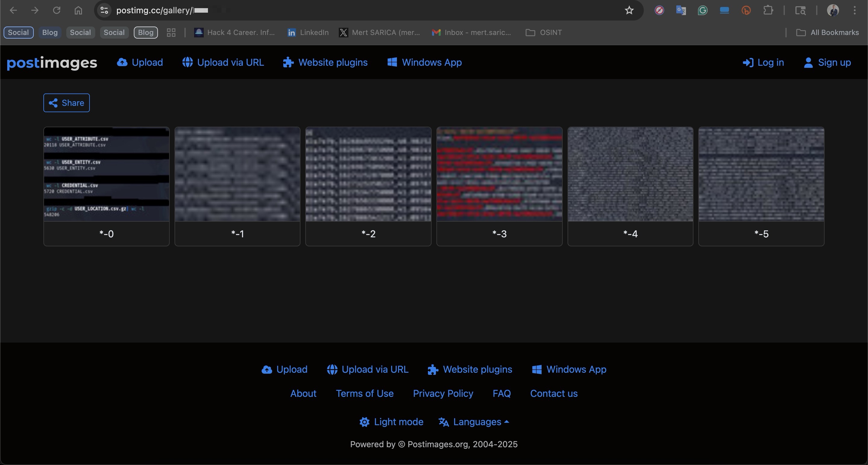The height and width of the screenshot is (465, 868).
Task: Click the Log in link
Action: pyautogui.click(x=763, y=62)
